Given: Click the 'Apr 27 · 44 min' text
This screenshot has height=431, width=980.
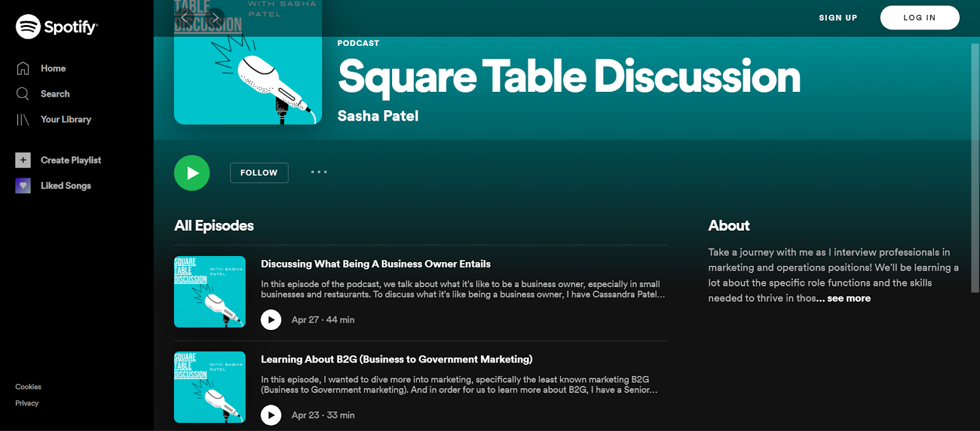Looking at the screenshot, I should [x=323, y=320].
